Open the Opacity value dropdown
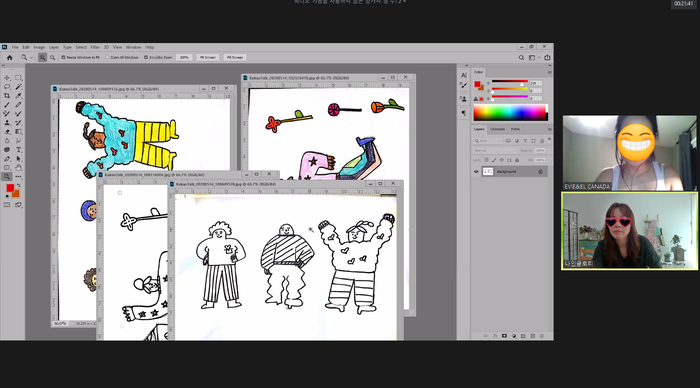The image size is (700, 388). [548, 150]
